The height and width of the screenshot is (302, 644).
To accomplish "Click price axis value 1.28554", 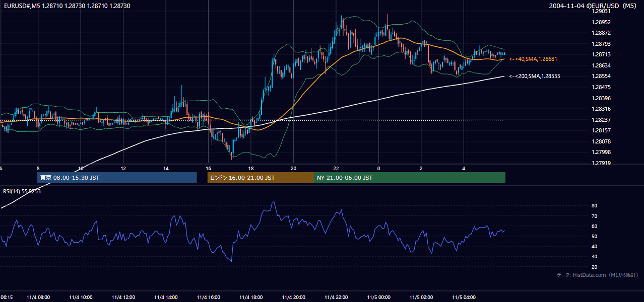I will 601,77.
